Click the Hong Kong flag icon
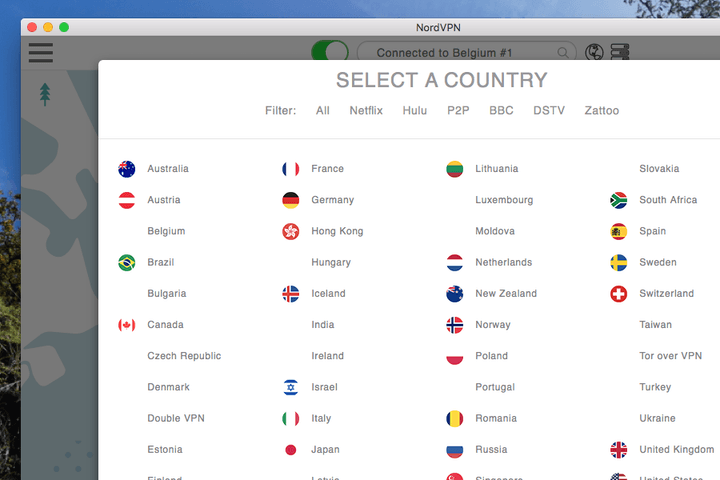This screenshot has height=480, width=720. [x=291, y=232]
